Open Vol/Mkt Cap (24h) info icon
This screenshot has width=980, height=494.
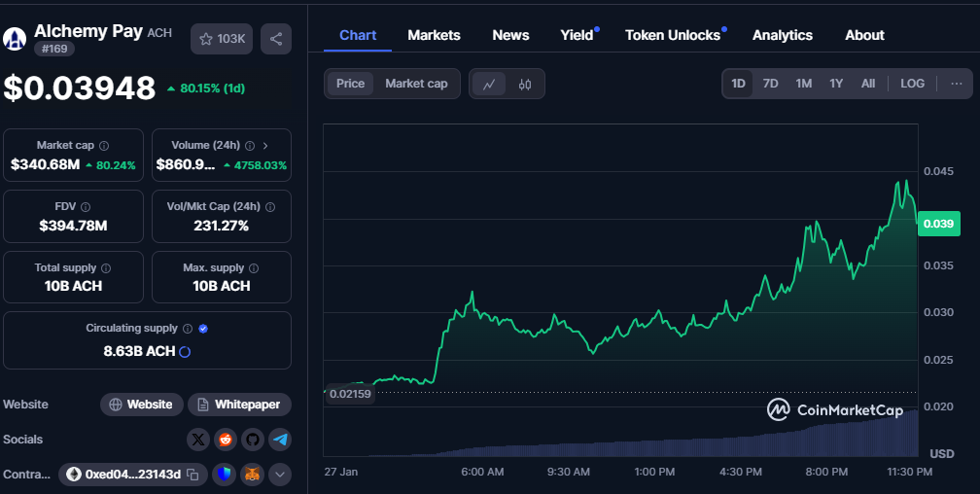pos(270,207)
